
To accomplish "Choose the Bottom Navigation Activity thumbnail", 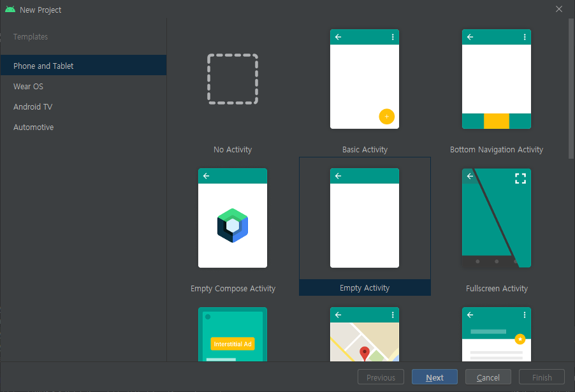I will click(x=497, y=79).
